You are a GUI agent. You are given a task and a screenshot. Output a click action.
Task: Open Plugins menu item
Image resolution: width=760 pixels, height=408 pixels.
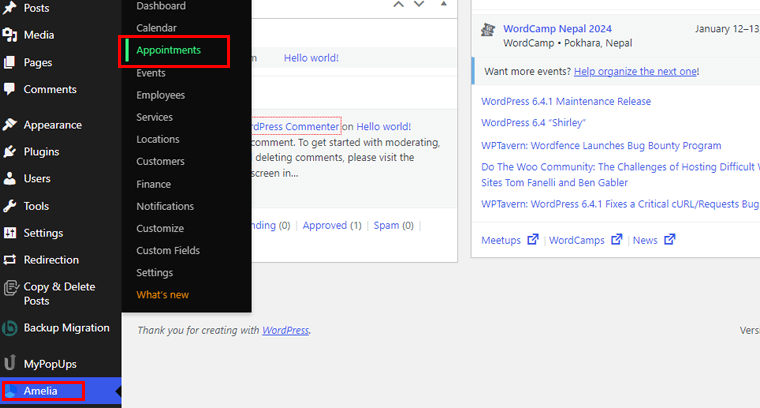point(41,152)
